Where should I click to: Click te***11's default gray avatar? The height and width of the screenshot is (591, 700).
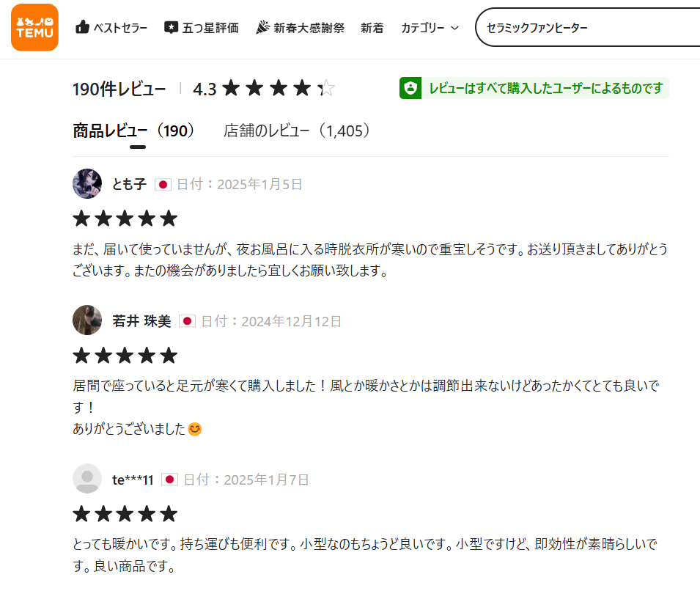(x=87, y=478)
